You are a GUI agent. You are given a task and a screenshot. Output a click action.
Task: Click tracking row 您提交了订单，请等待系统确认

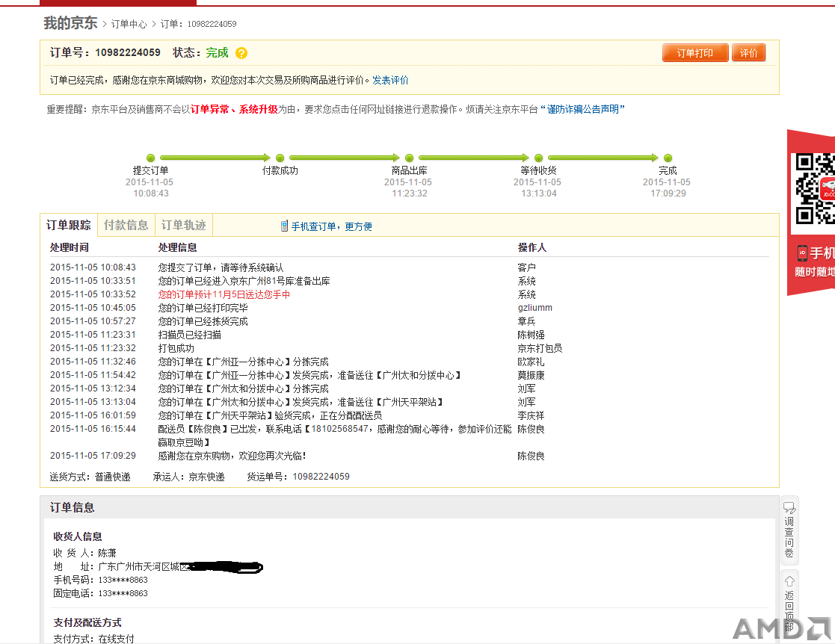(x=221, y=267)
